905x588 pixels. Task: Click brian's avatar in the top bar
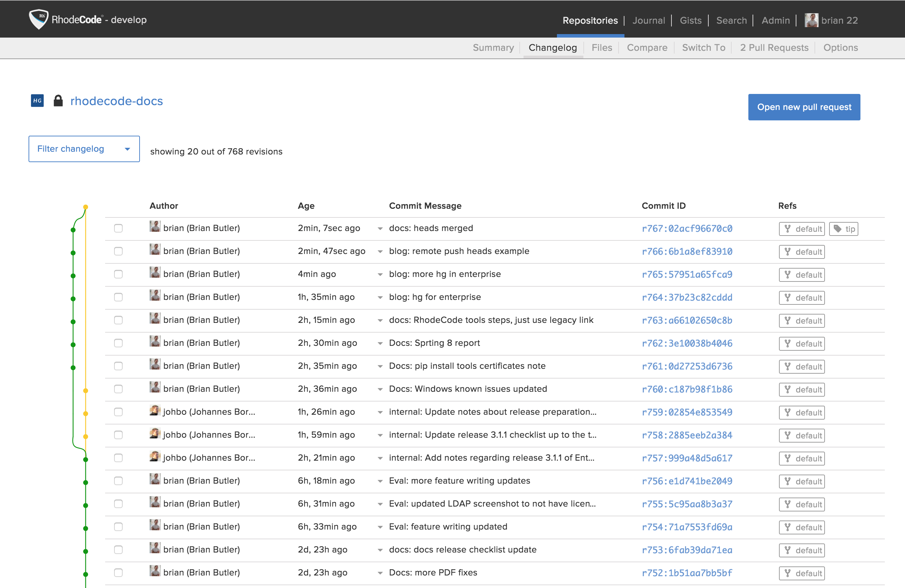tap(811, 20)
